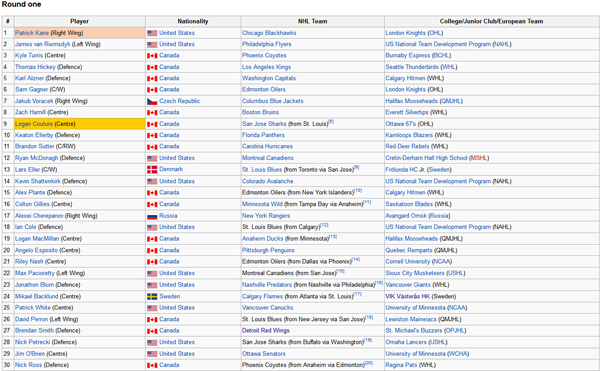
Task: Click the red MSHL link
Action: click(x=479, y=158)
